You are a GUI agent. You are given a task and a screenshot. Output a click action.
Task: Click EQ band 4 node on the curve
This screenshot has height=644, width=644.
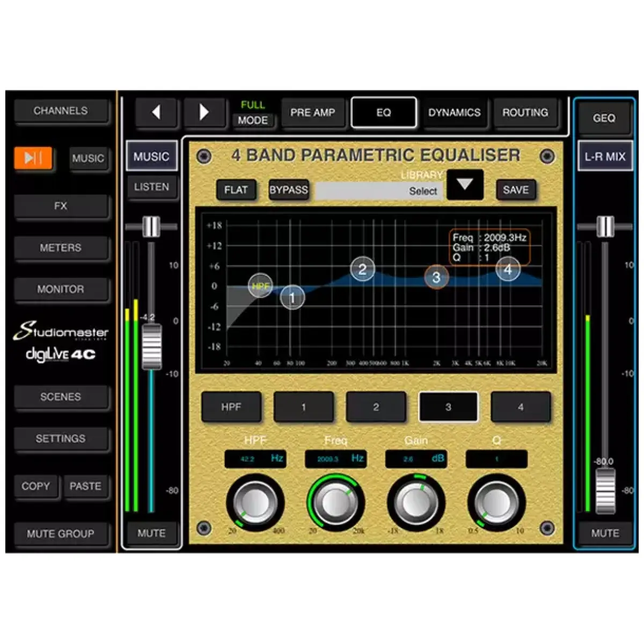507,271
